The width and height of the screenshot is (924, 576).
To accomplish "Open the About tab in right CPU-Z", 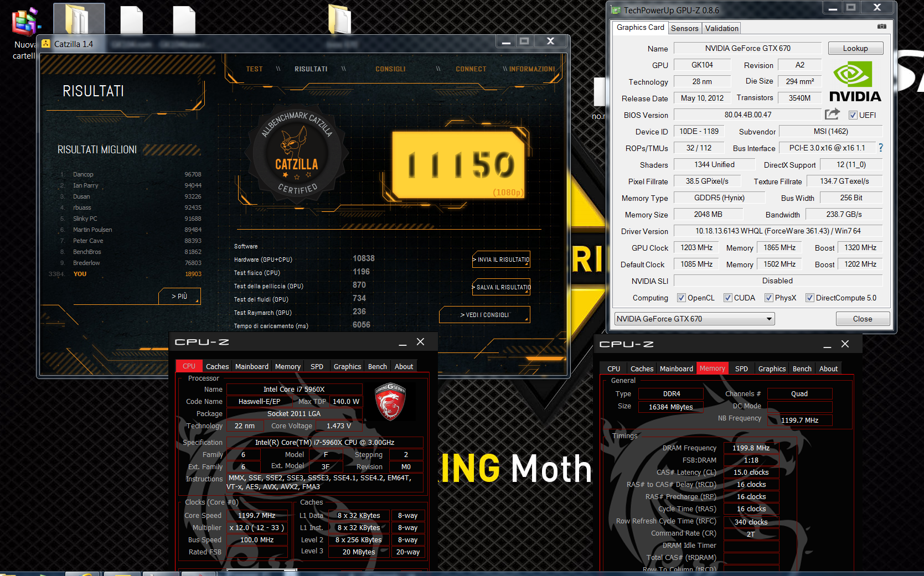I will point(828,369).
